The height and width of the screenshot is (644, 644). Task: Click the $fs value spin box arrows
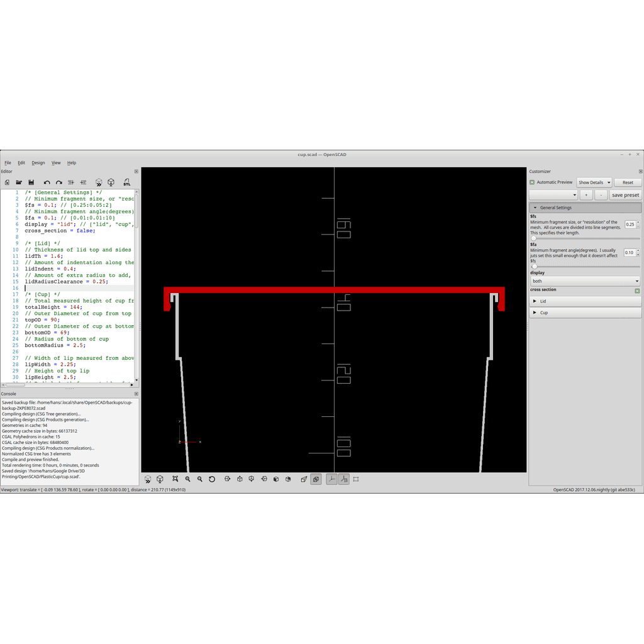click(638, 225)
